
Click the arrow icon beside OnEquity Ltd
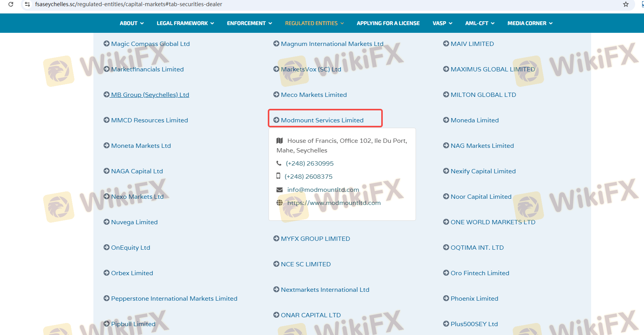pyautogui.click(x=106, y=247)
